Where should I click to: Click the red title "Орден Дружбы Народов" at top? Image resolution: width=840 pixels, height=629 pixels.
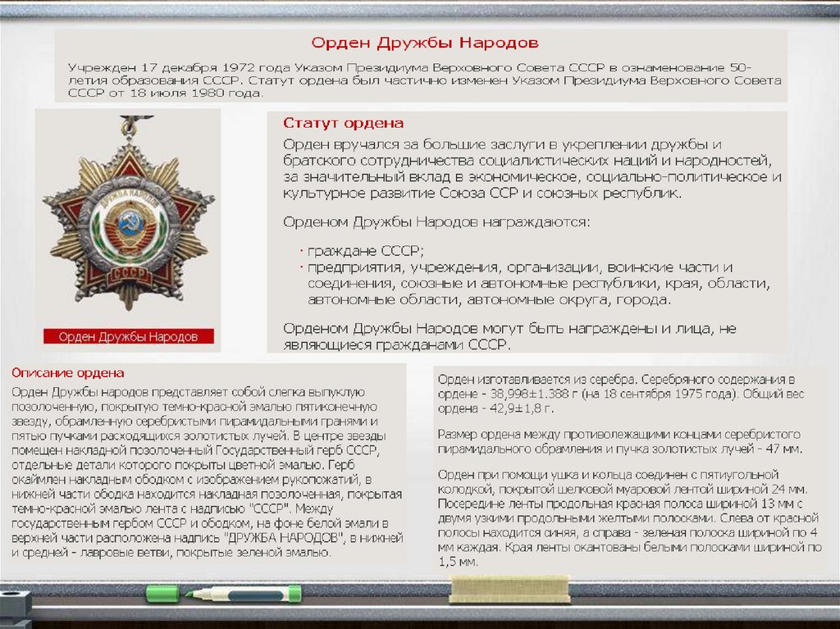click(425, 43)
